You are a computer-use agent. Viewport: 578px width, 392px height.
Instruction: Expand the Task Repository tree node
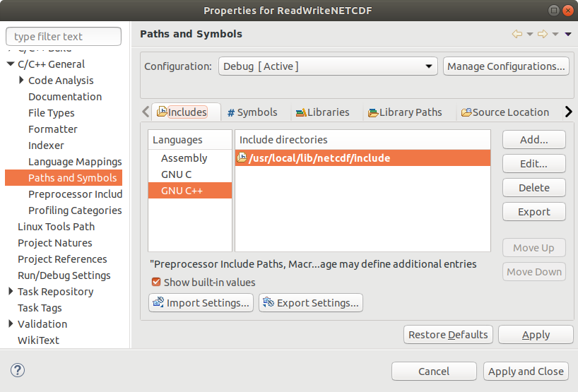pos(11,292)
